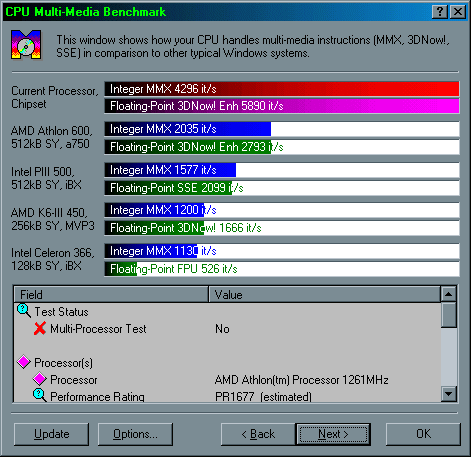This screenshot has width=471, height=457.
Task: Click the scroll up arrow in list
Action: (x=449, y=294)
